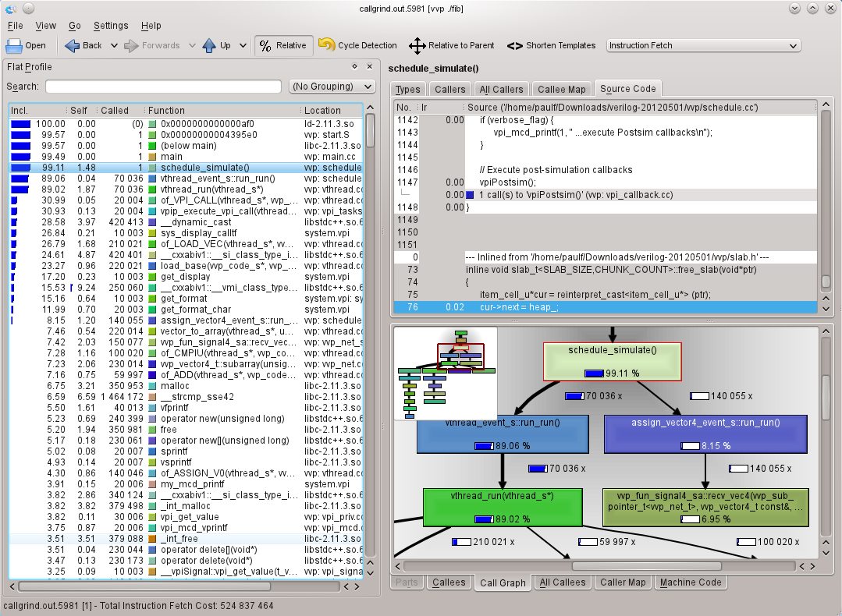Open the No Grouping dropdown
This screenshot has width=842, height=616.
[x=332, y=87]
